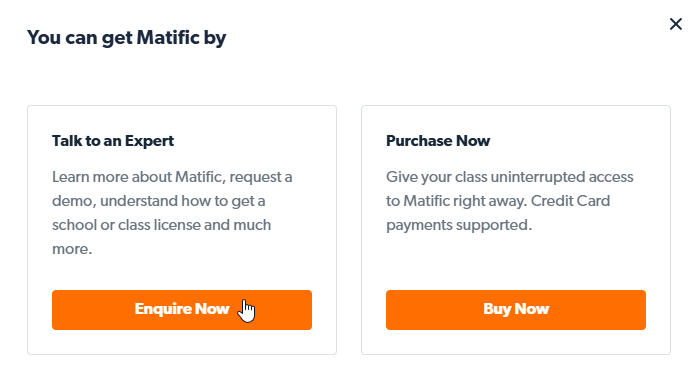Click the Buy Now button
Screen dimensions: 698x379
pyautogui.click(x=515, y=310)
